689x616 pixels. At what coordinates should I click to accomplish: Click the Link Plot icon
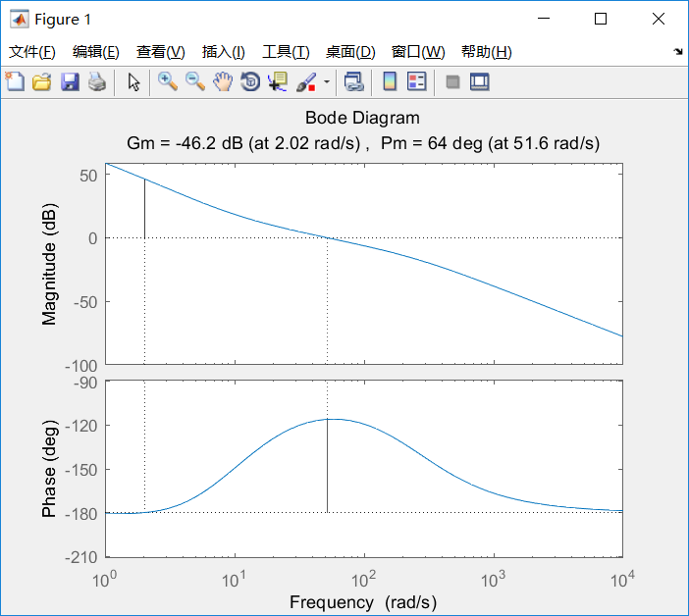click(353, 81)
